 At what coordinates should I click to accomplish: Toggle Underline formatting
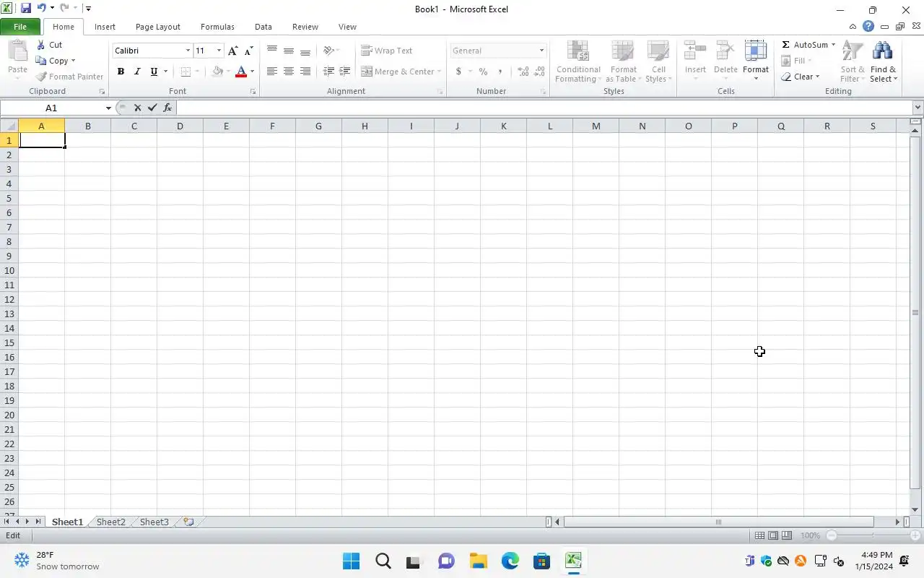tap(154, 72)
